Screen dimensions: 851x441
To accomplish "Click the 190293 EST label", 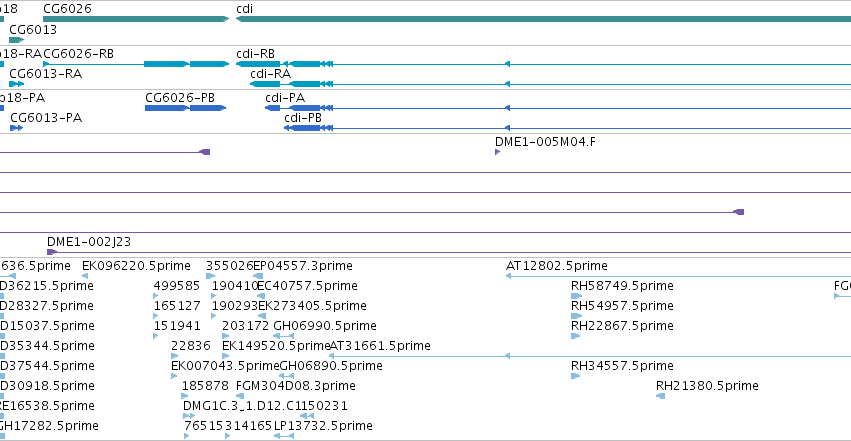I will pos(234,306).
